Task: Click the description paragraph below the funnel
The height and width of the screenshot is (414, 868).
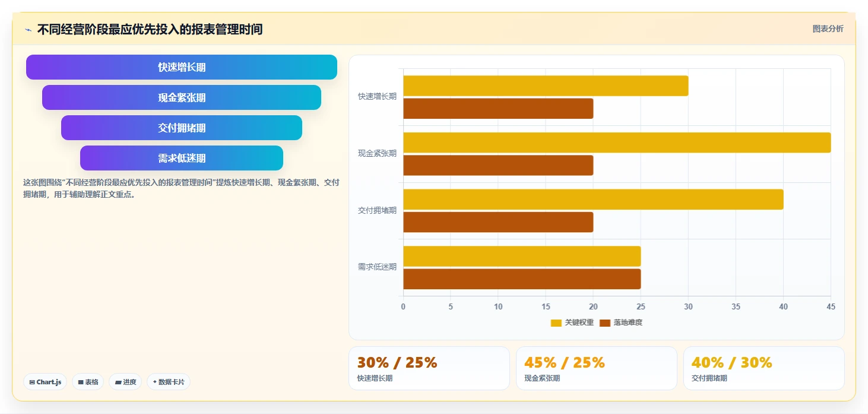Action: pyautogui.click(x=181, y=188)
